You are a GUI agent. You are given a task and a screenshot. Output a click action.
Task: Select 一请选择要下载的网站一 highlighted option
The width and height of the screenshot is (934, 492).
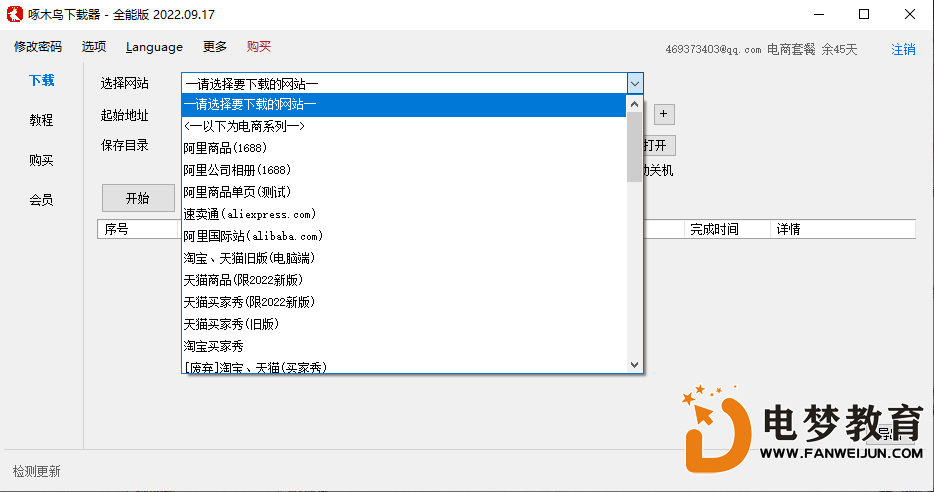pos(404,105)
